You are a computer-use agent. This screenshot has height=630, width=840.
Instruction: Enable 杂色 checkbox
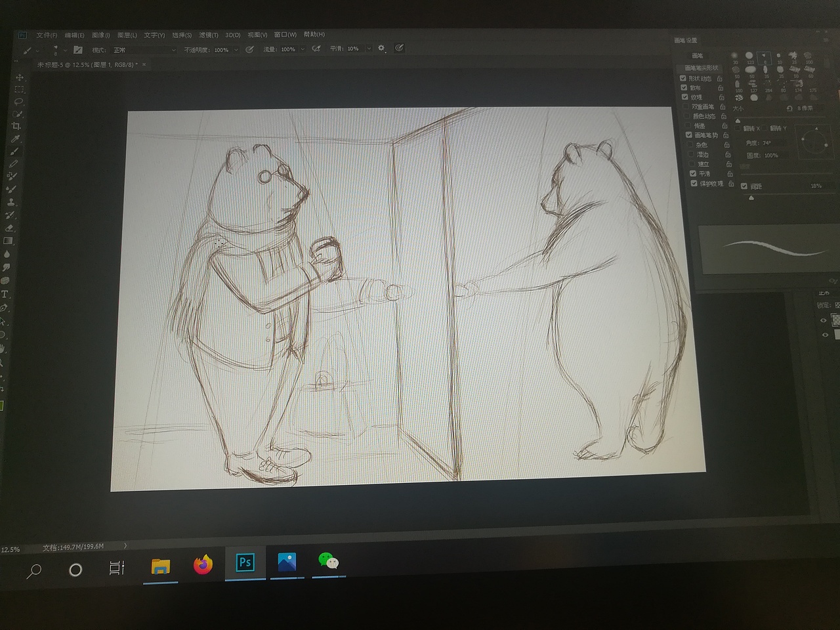coord(690,144)
